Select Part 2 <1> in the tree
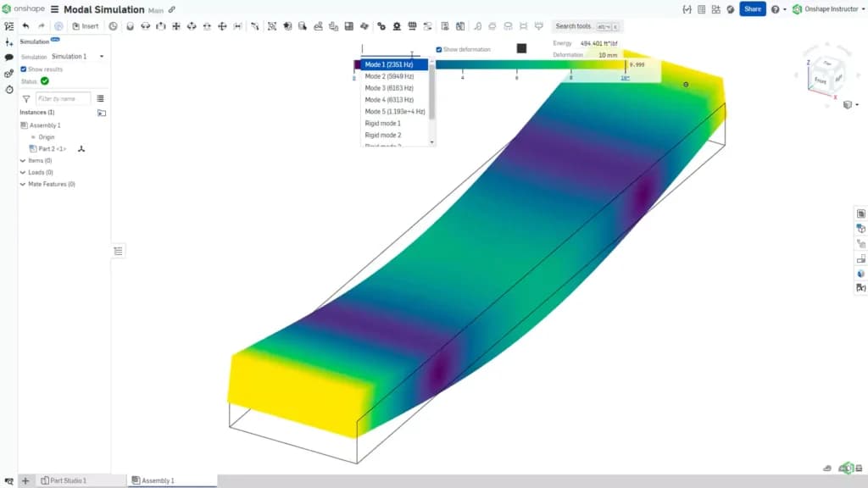Image resolution: width=868 pixels, height=488 pixels. [52, 149]
